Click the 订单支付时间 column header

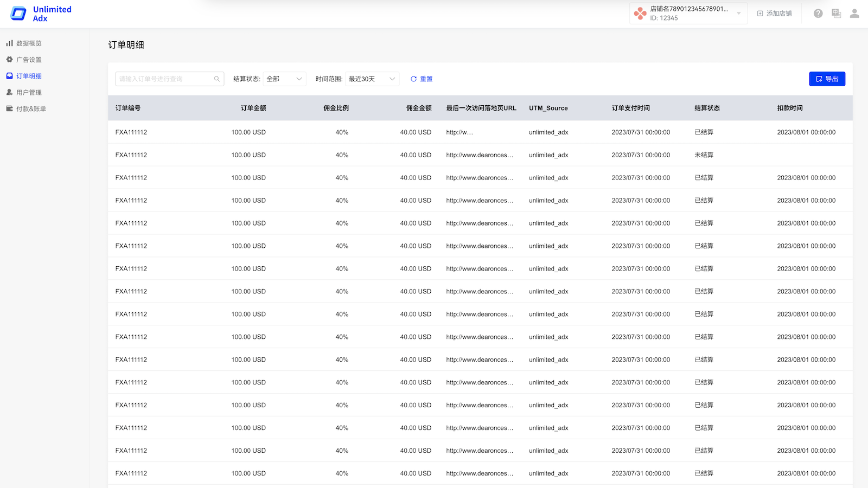pyautogui.click(x=631, y=108)
